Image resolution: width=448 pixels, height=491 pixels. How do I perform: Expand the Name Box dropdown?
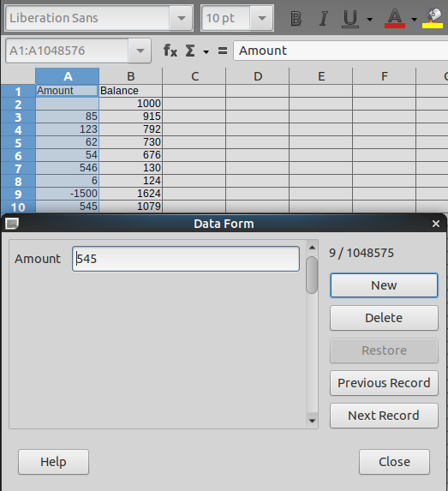tap(140, 51)
